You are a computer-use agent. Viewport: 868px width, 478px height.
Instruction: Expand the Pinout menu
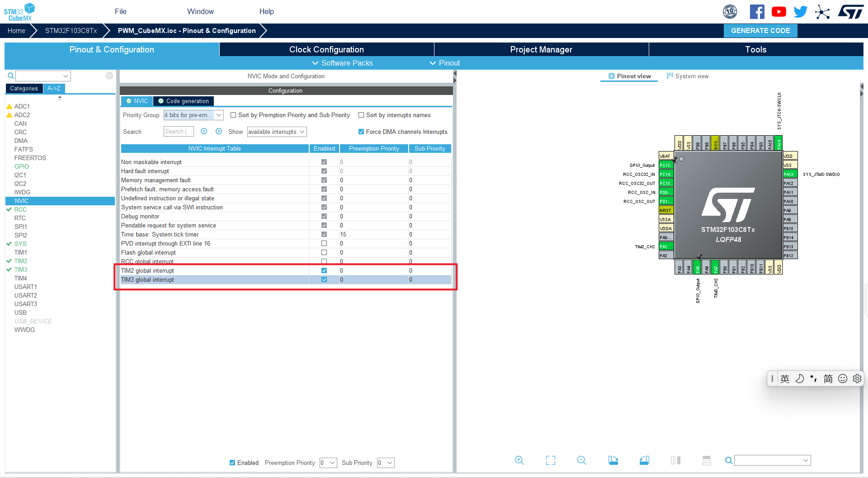click(445, 63)
